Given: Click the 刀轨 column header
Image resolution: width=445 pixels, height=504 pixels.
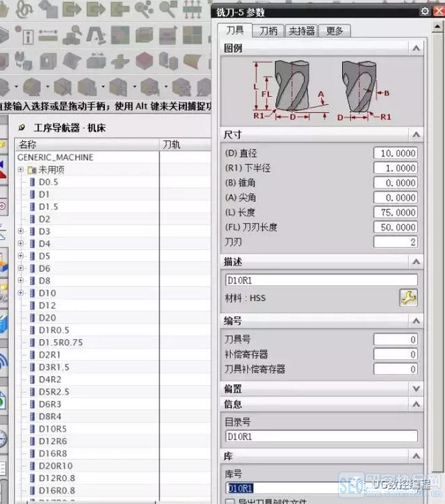Looking at the screenshot, I should [186, 145].
